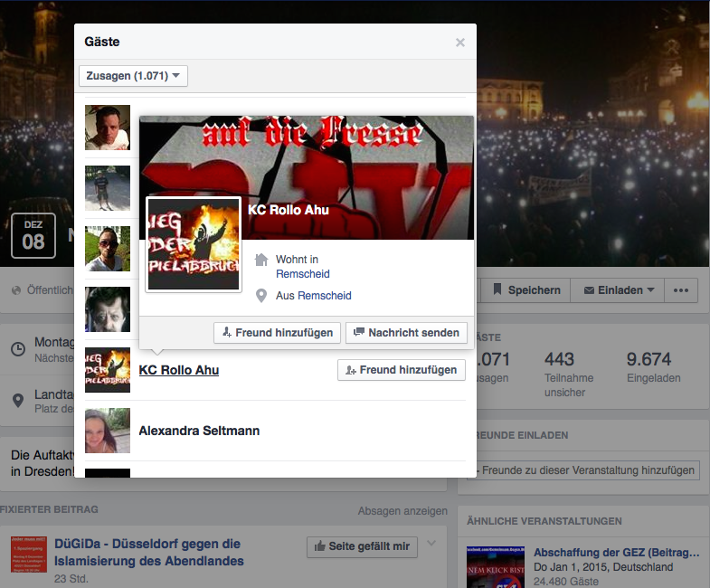Screen dimensions: 710x588
Task: Click the globe icon next to Öffentlich
Action: (x=16, y=290)
